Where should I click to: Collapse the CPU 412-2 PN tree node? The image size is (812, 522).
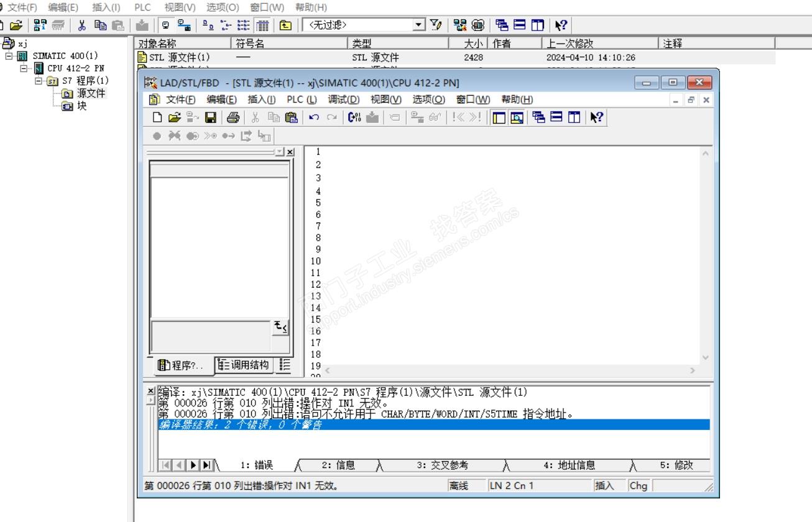pyautogui.click(x=24, y=68)
